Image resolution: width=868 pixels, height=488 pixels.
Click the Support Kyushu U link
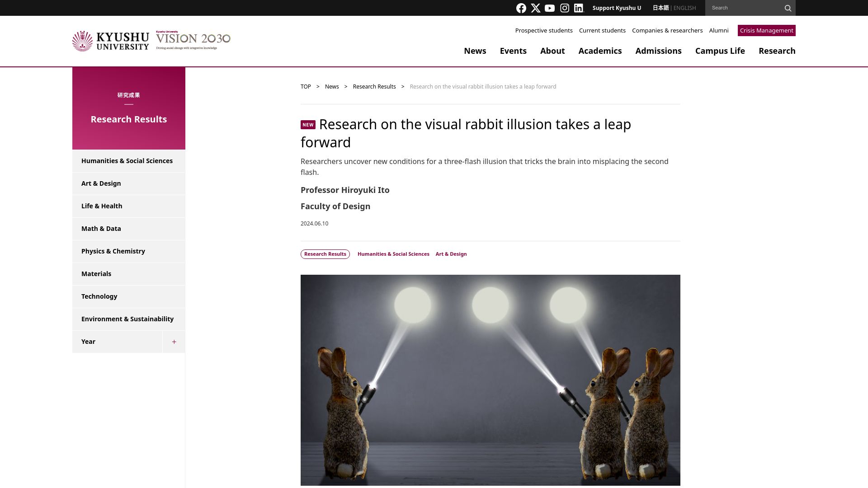point(617,8)
